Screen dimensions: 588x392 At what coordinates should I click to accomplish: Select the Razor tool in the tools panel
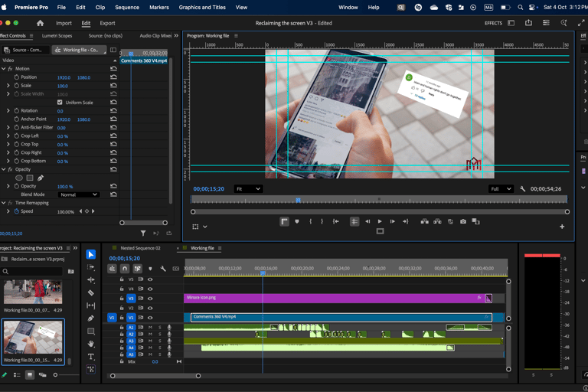[x=91, y=292]
